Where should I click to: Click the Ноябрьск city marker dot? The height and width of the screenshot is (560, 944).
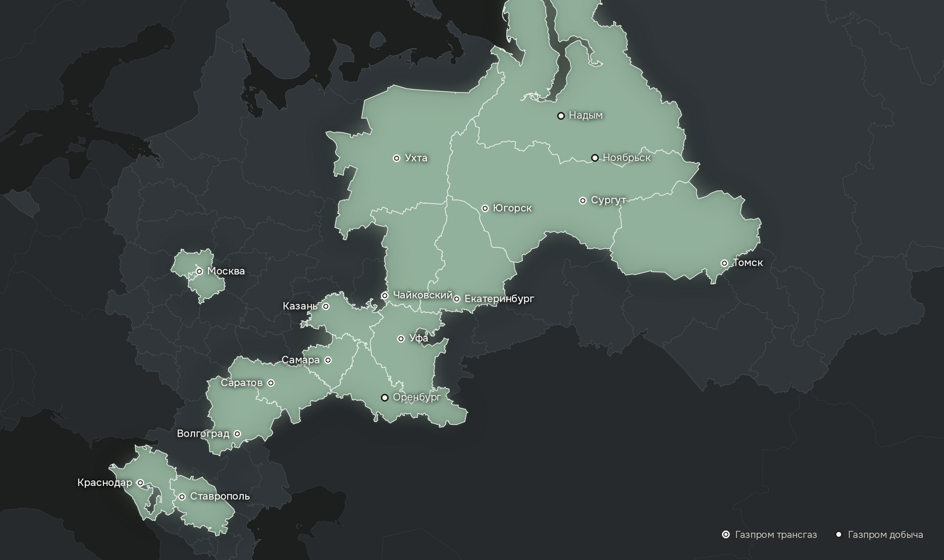pyautogui.click(x=595, y=158)
